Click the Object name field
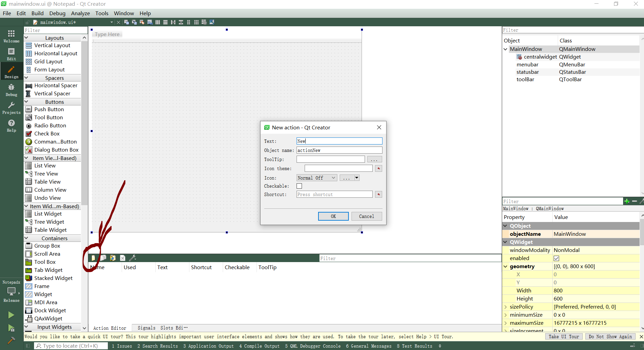The width and height of the screenshot is (644, 350). point(339,150)
